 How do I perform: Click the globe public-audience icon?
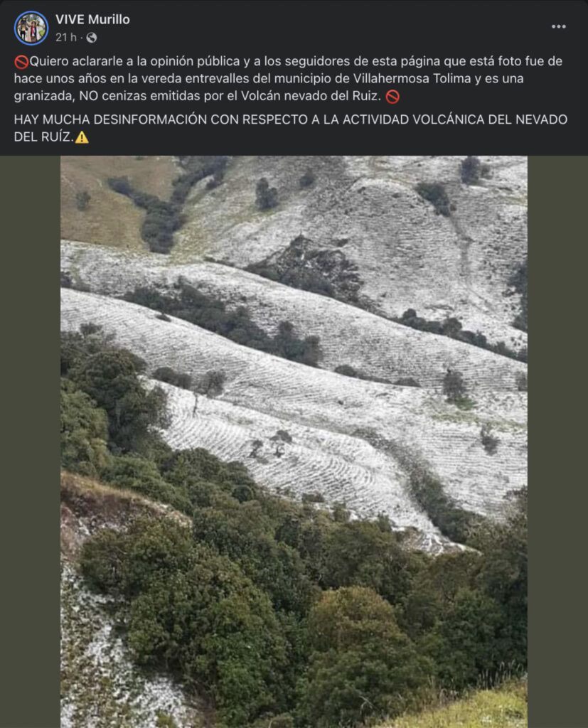tap(92, 38)
